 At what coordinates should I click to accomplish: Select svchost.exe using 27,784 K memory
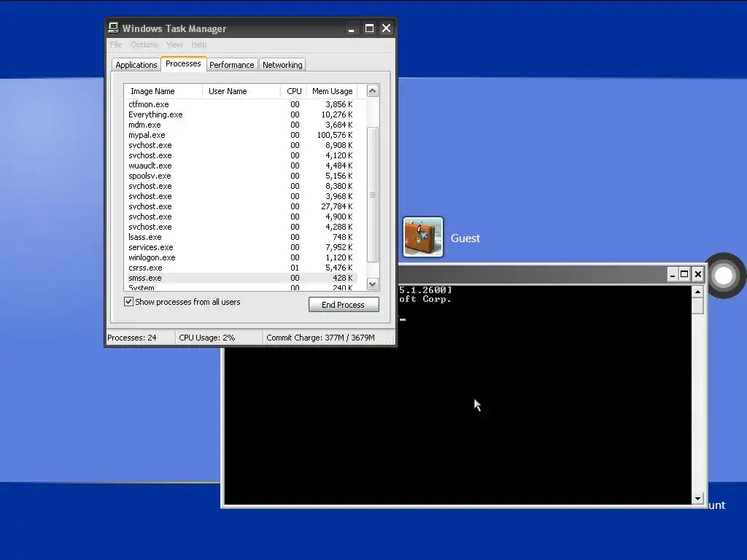[x=241, y=206]
